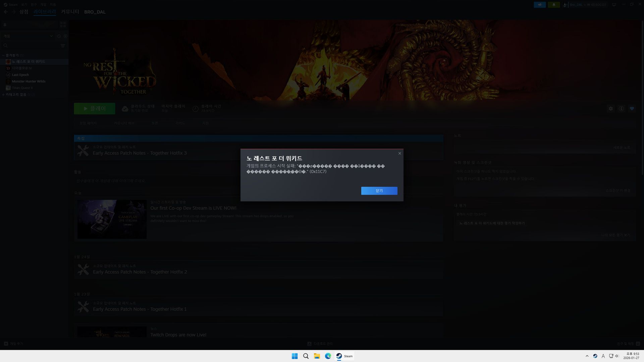Open Microsoft Edge from the taskbar
The image size is (644, 362).
[x=328, y=356]
